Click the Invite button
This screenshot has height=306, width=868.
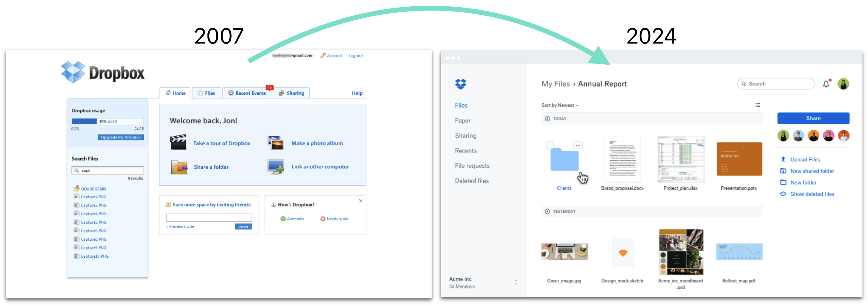click(243, 227)
